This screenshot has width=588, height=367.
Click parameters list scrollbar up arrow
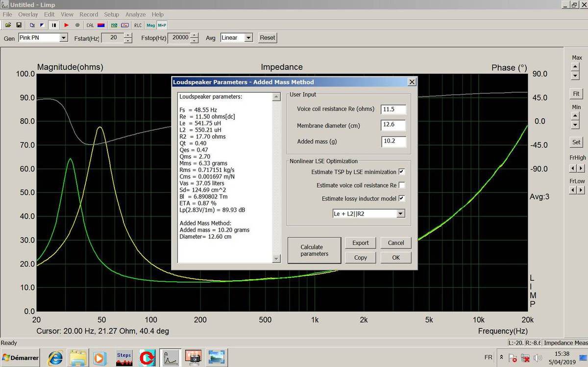coord(276,97)
